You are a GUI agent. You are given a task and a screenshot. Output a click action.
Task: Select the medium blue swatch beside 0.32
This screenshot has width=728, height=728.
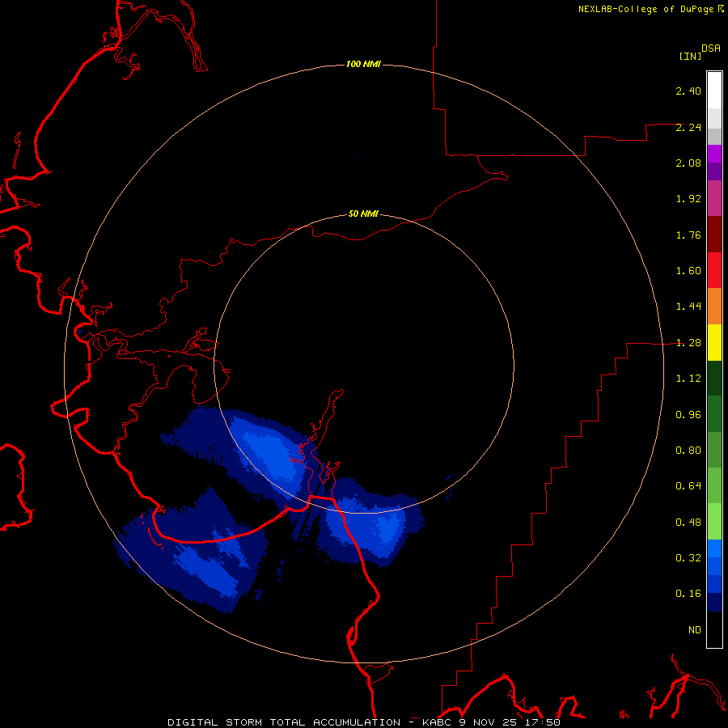coord(714,566)
